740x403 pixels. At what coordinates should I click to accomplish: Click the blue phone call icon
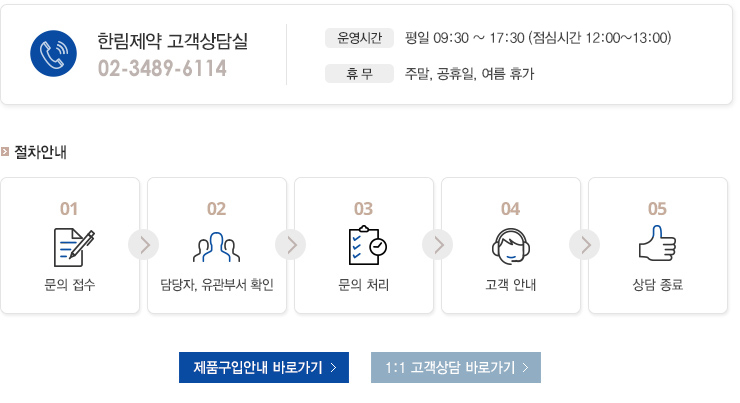tap(53, 53)
